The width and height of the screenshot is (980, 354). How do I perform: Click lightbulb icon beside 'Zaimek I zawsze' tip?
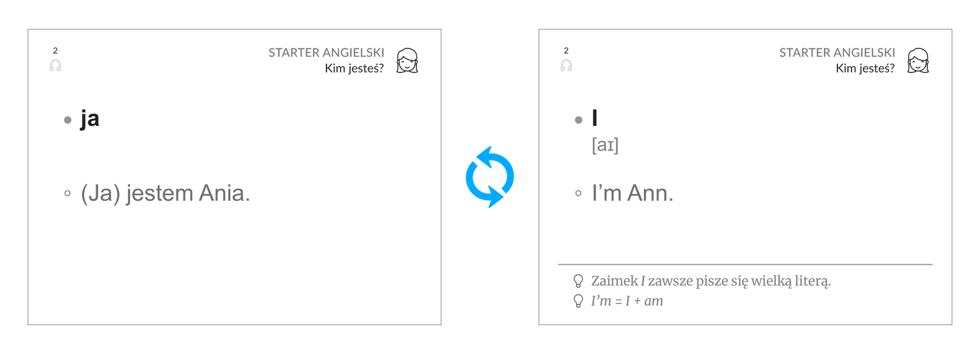coord(579,281)
